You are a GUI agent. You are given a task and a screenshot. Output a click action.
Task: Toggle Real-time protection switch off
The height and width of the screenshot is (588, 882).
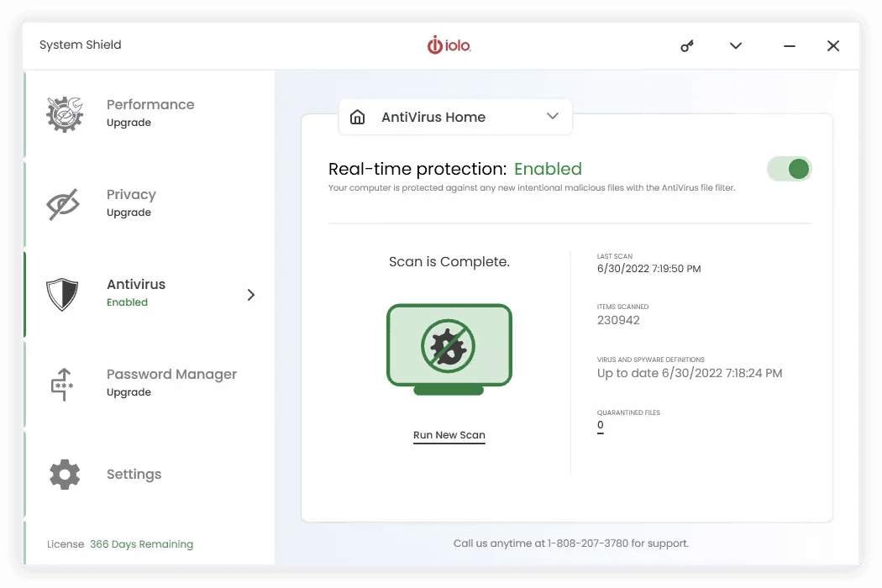(790, 169)
